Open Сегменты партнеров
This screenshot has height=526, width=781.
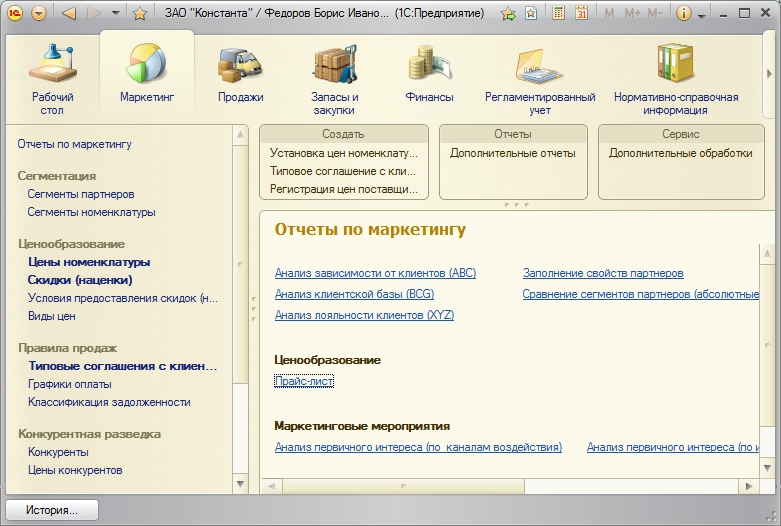tap(81, 194)
